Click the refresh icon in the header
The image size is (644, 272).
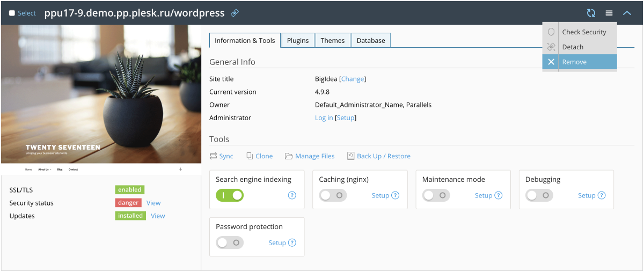click(x=591, y=13)
